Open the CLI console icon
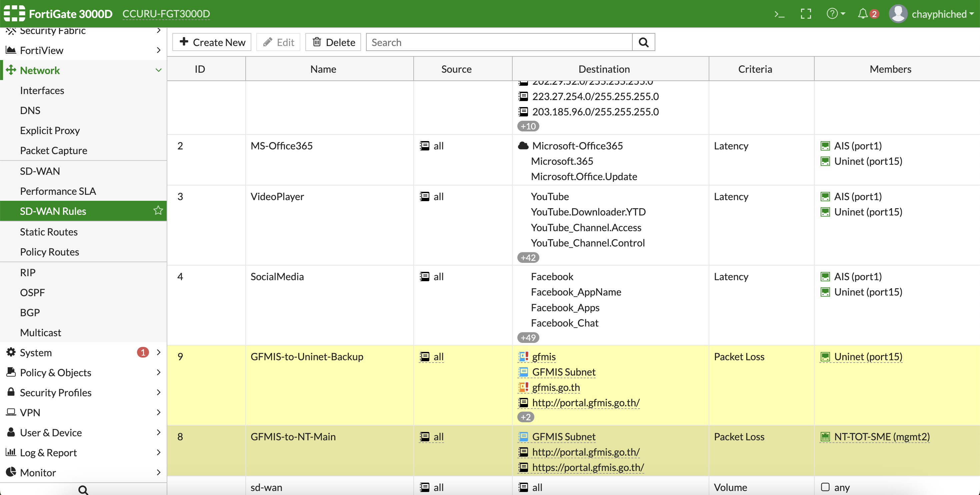The width and height of the screenshot is (980, 495). click(779, 14)
